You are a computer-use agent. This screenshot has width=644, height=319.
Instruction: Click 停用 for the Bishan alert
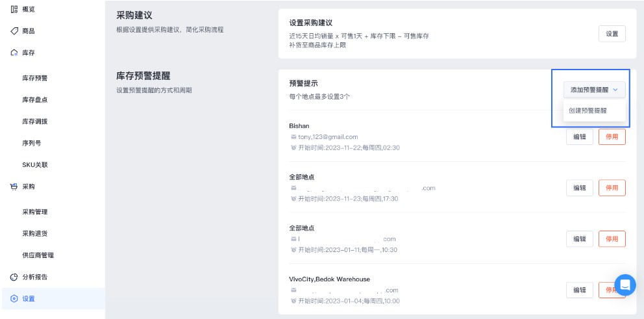click(612, 137)
